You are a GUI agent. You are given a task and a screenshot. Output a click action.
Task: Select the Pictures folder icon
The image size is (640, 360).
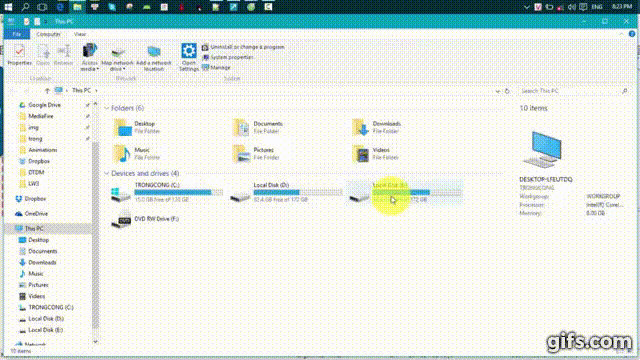point(241,153)
